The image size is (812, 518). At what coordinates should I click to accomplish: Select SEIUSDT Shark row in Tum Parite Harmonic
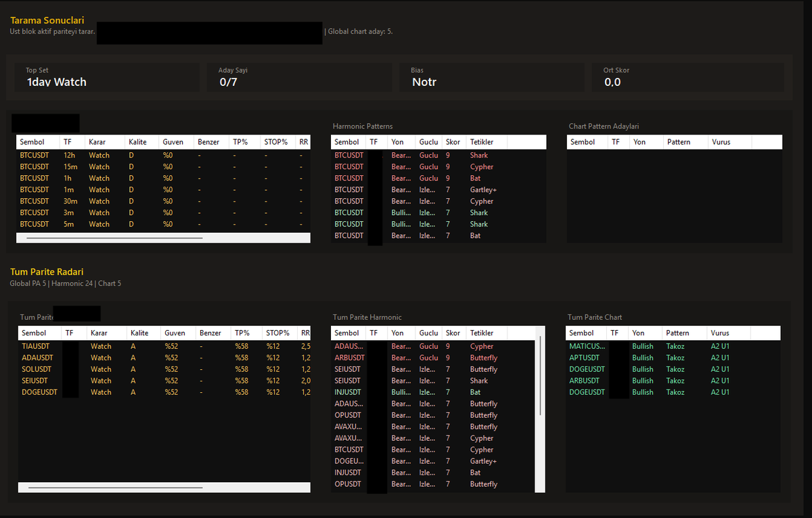433,380
